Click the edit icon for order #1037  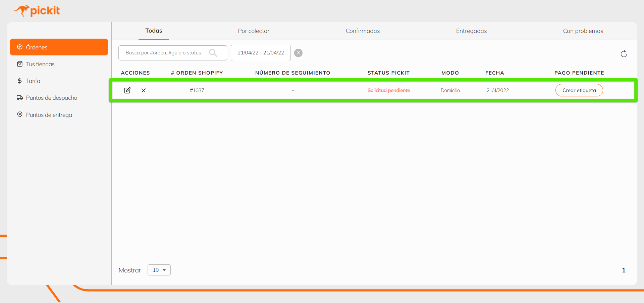[x=127, y=90]
